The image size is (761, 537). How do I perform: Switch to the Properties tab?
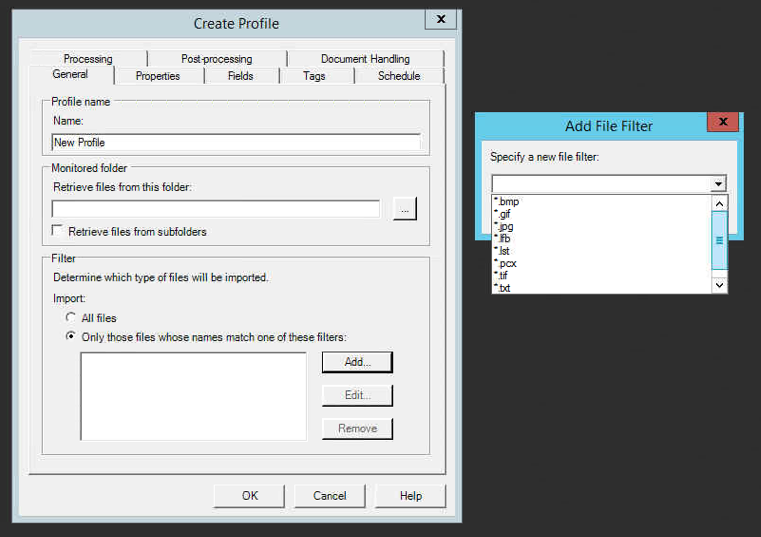tap(158, 76)
